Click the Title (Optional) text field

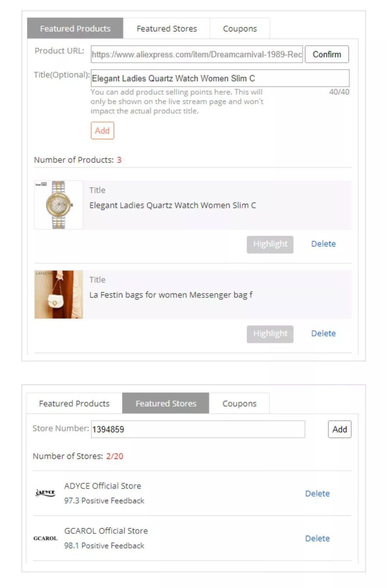click(x=220, y=78)
